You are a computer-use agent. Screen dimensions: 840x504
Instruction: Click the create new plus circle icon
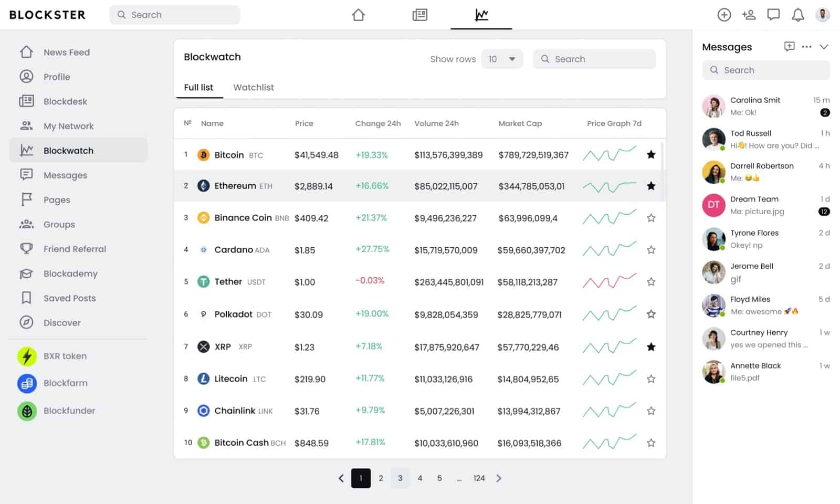(x=724, y=15)
